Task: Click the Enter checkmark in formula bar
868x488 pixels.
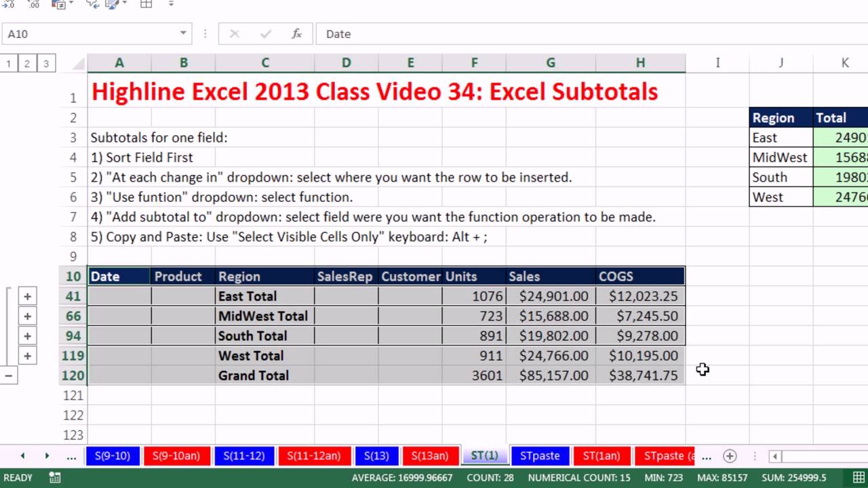Action: [265, 34]
